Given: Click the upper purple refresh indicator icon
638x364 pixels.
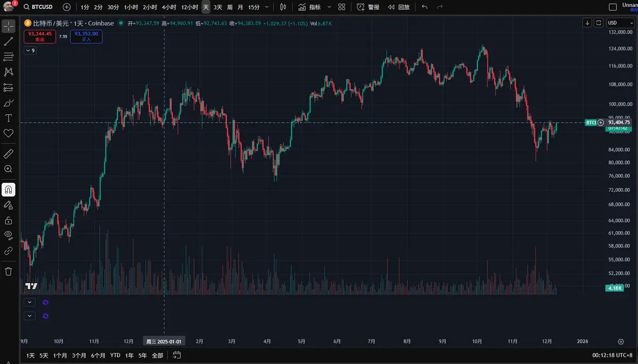Looking at the screenshot, I should point(45,302).
